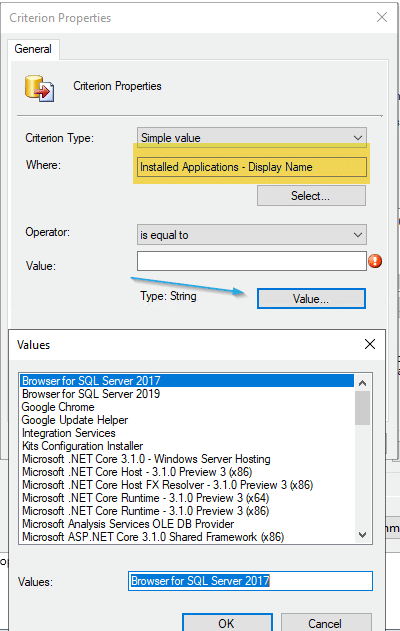The height and width of the screenshot is (631, 400).
Task: Select .NET Core Runtime Preview 3 (x64)
Action: click(187, 498)
